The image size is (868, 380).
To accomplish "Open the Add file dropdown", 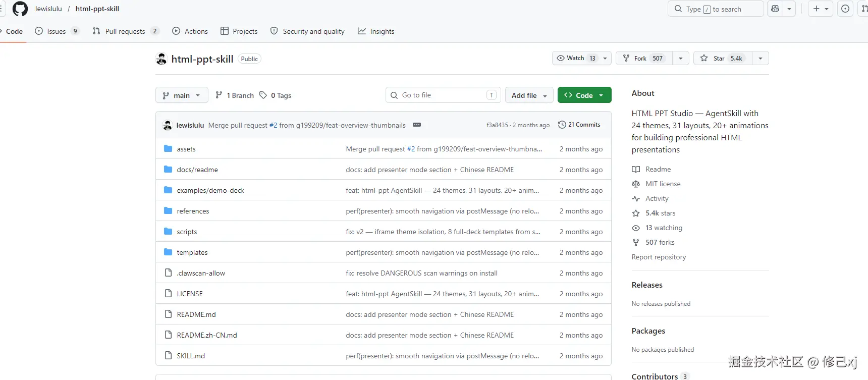I will [x=529, y=95].
